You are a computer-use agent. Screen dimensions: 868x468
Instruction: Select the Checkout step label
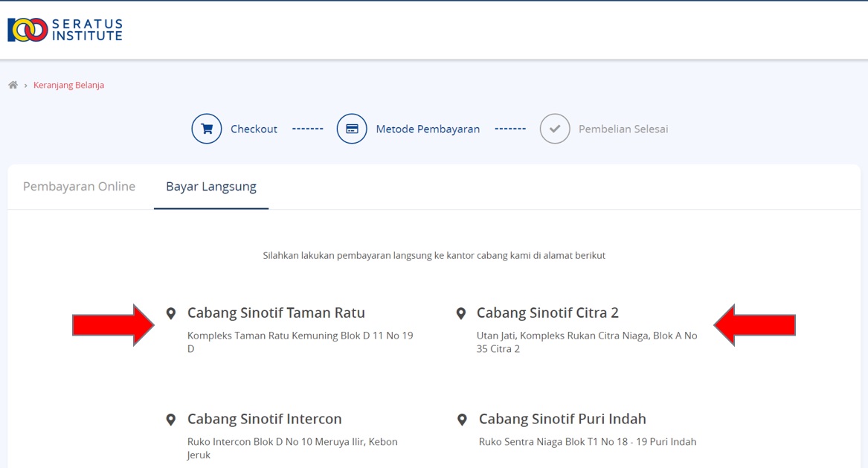[x=254, y=129]
